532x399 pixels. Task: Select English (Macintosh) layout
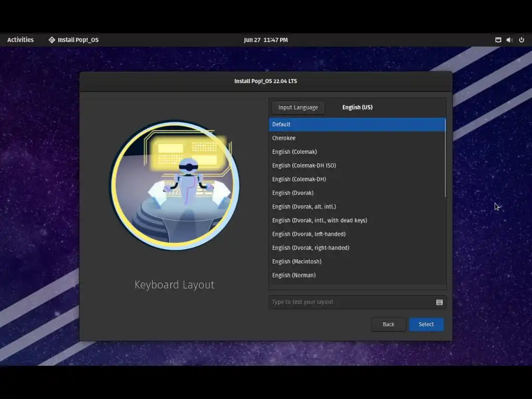point(357,262)
